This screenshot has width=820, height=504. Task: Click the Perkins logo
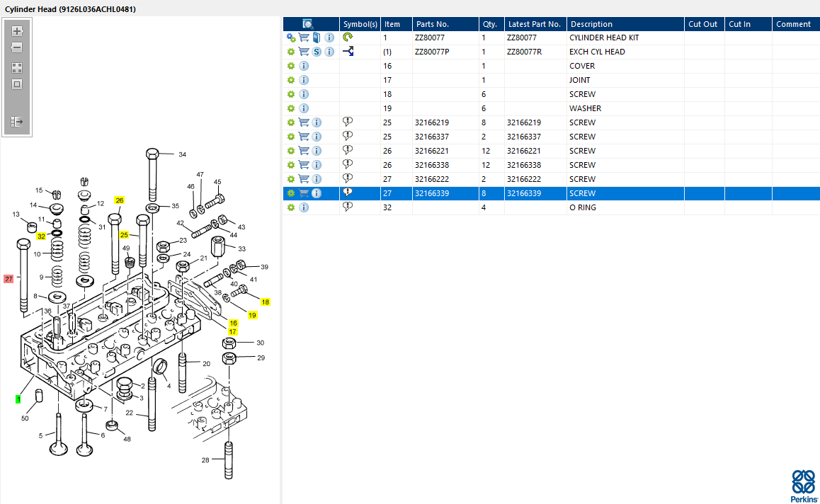[803, 486]
